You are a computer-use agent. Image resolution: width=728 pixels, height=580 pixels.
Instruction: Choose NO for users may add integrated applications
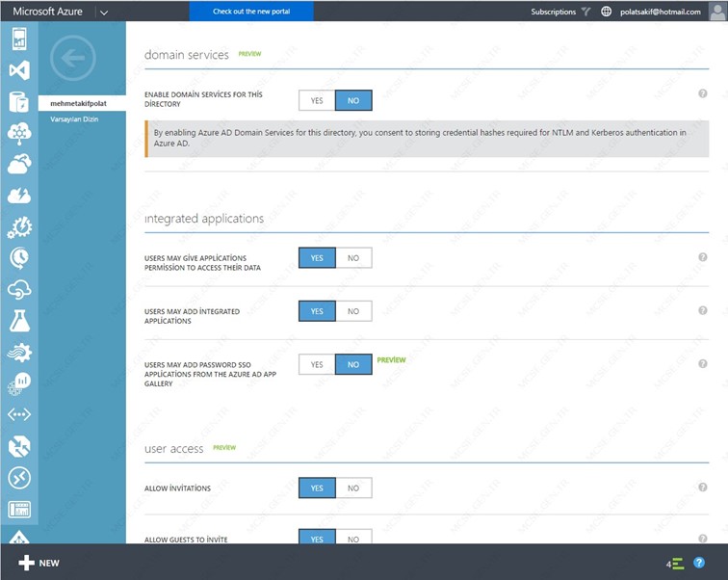click(353, 311)
